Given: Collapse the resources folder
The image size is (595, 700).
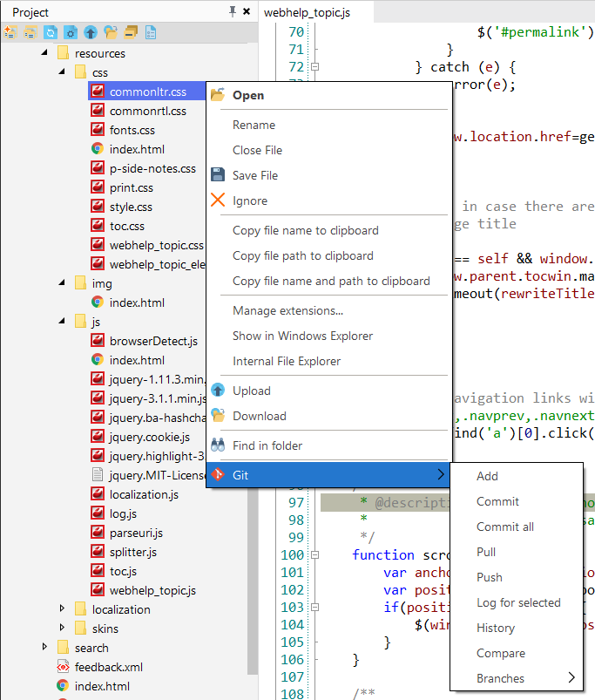Looking at the screenshot, I should click(x=44, y=52).
